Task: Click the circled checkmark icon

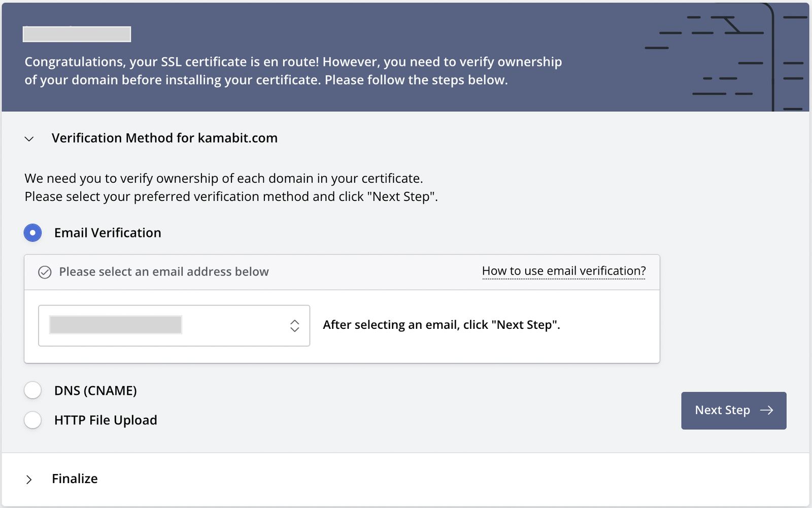Action: point(45,273)
